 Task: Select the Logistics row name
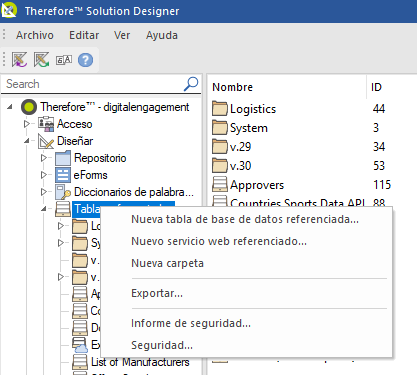[x=253, y=109]
